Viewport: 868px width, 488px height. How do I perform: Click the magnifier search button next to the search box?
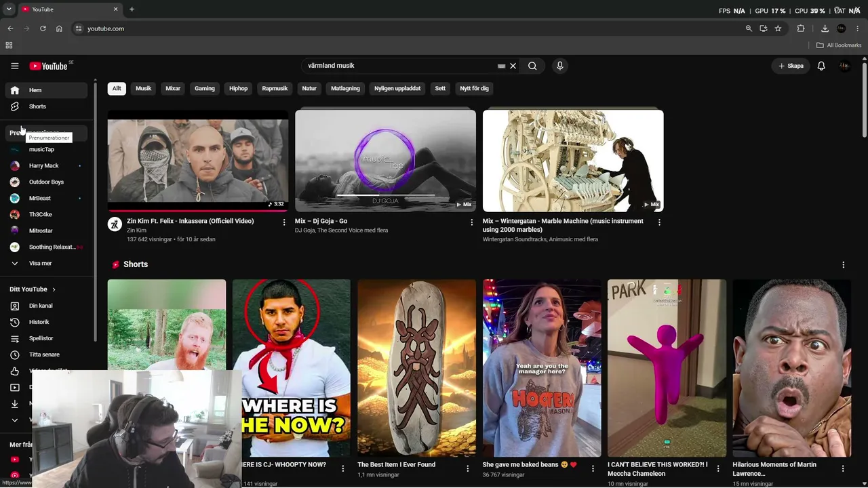pos(532,66)
